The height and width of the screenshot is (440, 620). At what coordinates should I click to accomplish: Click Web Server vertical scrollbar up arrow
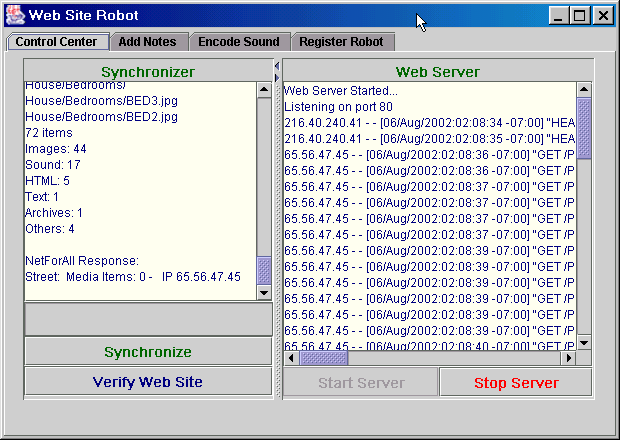click(x=584, y=90)
